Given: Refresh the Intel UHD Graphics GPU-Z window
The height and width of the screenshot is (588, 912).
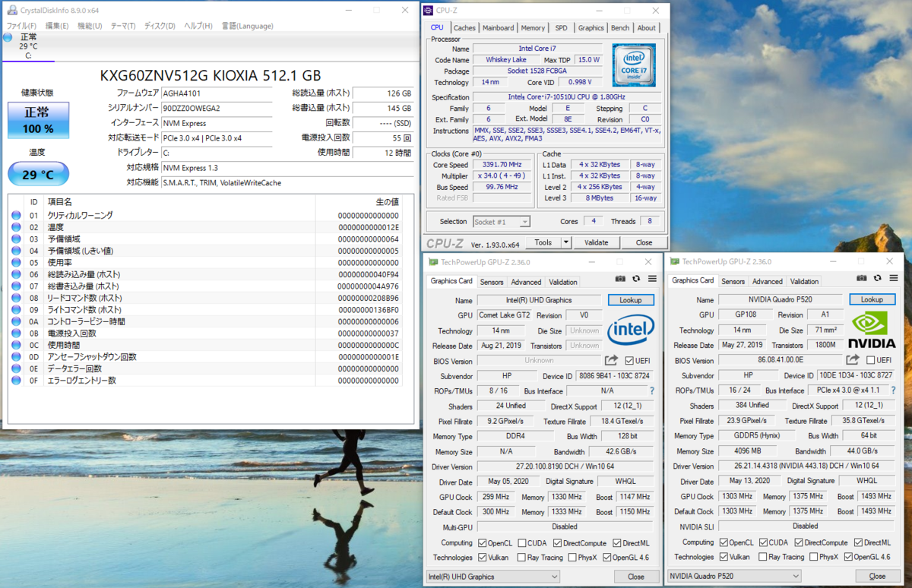Looking at the screenshot, I should (x=636, y=280).
